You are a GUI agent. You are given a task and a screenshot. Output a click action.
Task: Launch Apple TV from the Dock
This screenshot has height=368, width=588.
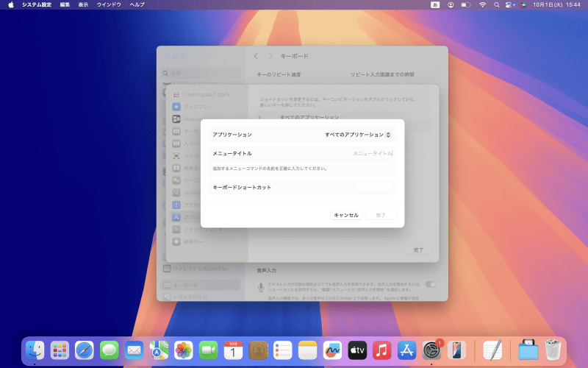357,351
